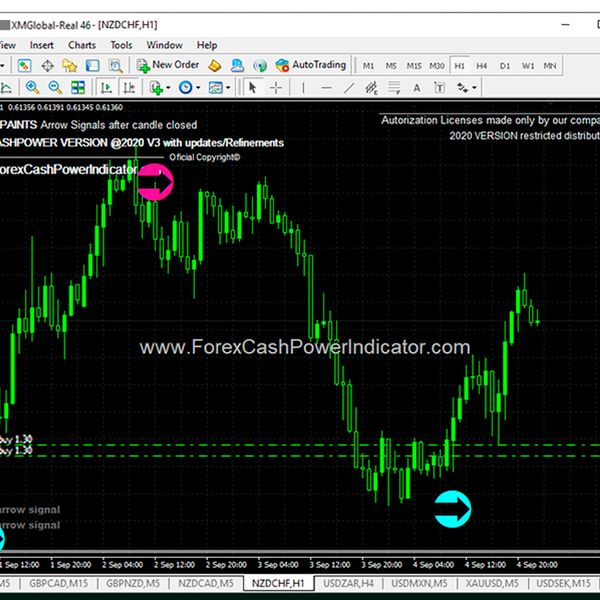Show the Data Window via crosshair-circle icon

pos(47,66)
